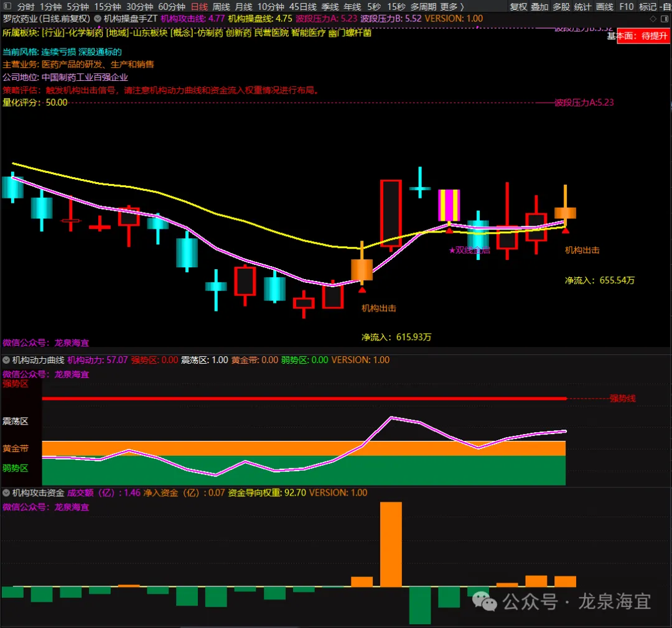Select the 60分钟 period tab
672x628 pixels.
pos(172,7)
